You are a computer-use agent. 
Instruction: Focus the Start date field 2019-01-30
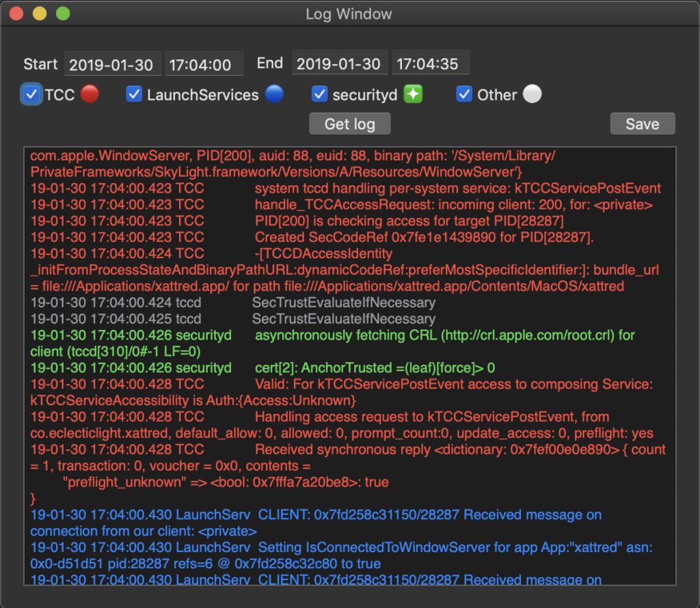pyautogui.click(x=113, y=64)
